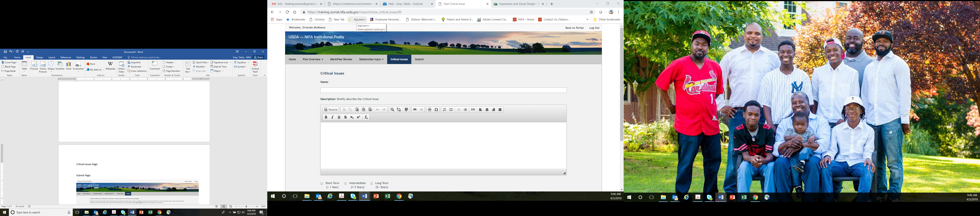The image size is (980, 216).
Task: Open the Mail - Gray, Tekila Outlook tab
Action: coord(405,4)
